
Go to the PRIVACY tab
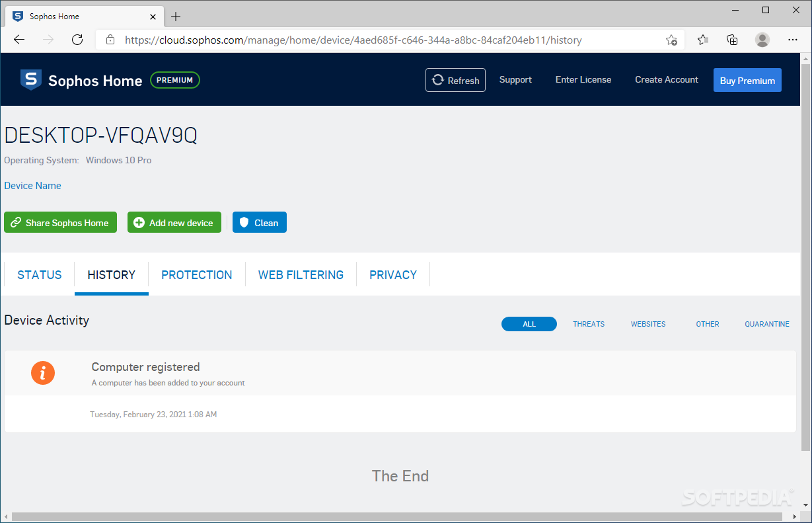coord(393,275)
